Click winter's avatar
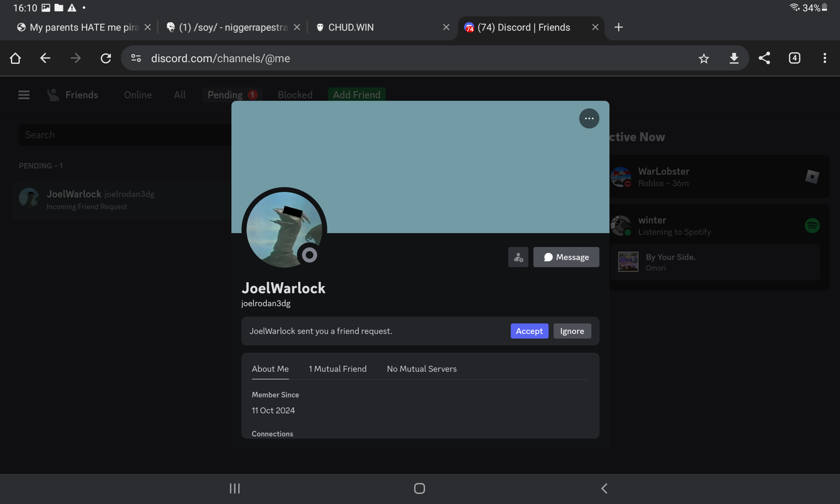The image size is (840, 504). (621, 226)
